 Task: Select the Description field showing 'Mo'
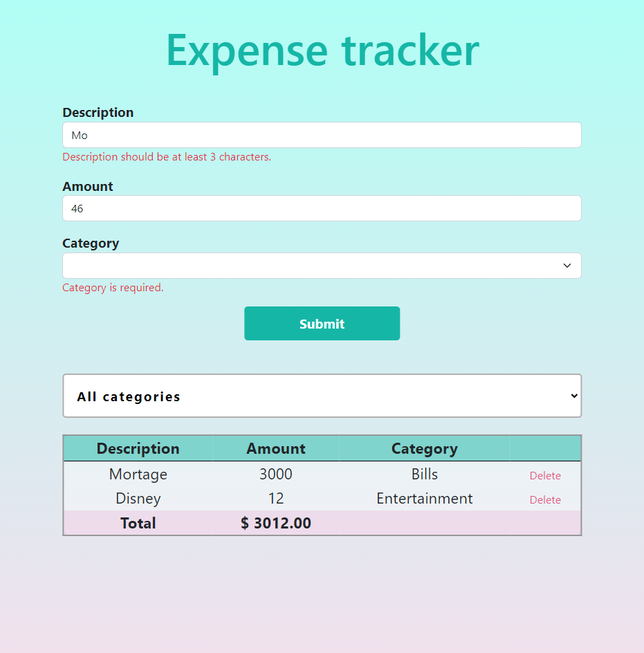(x=322, y=135)
